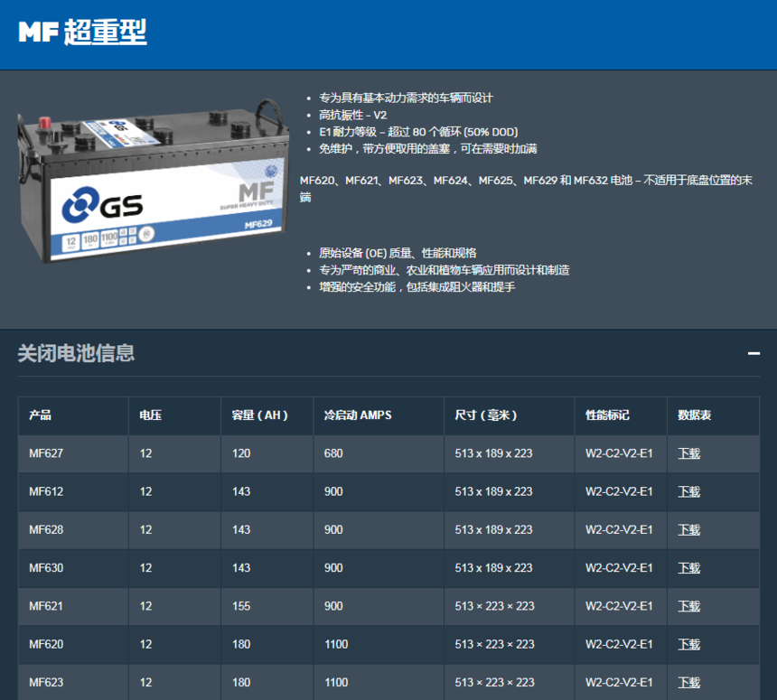
Task: Click the MF620、MF621 battery note paragraph
Action: click(x=526, y=189)
